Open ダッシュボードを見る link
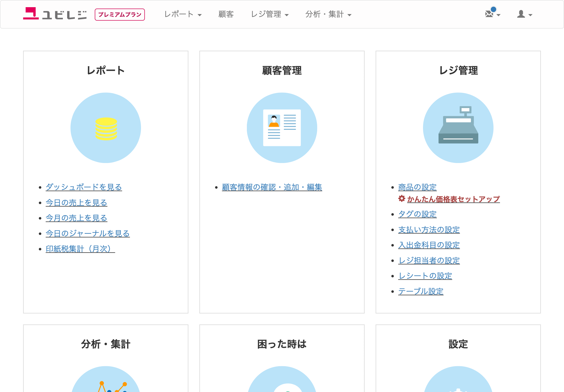Viewport: 564px width, 392px height. click(x=84, y=187)
